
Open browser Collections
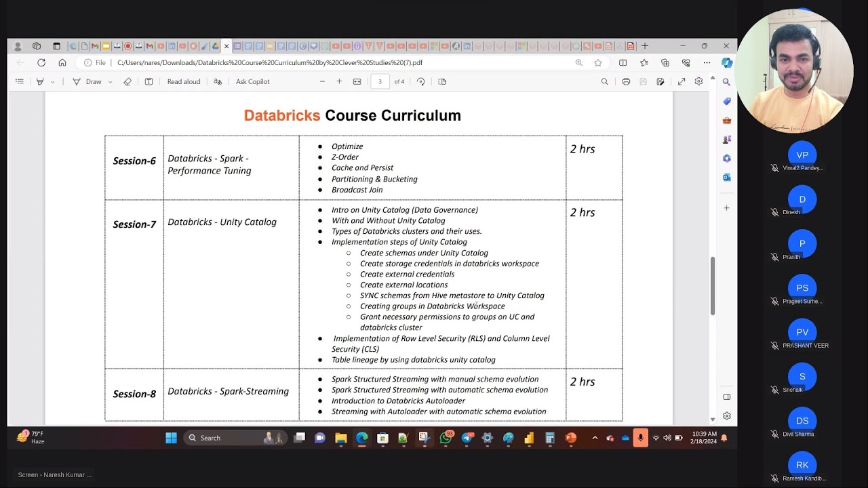pyautogui.click(x=665, y=62)
